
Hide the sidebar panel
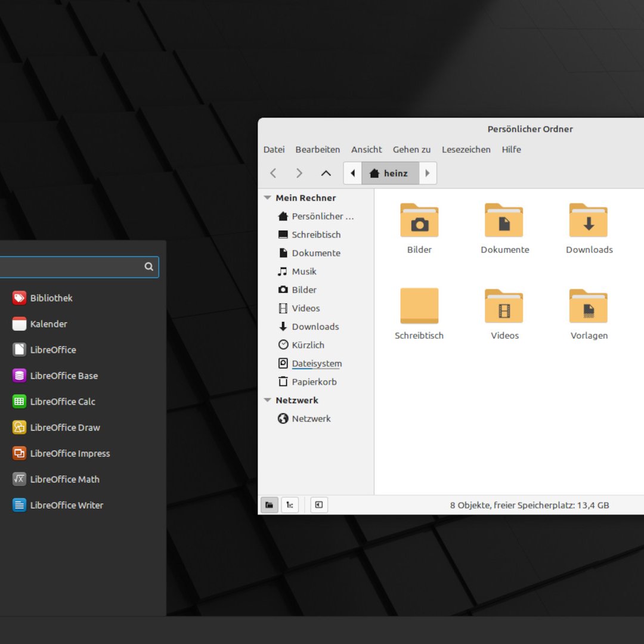pos(319,505)
